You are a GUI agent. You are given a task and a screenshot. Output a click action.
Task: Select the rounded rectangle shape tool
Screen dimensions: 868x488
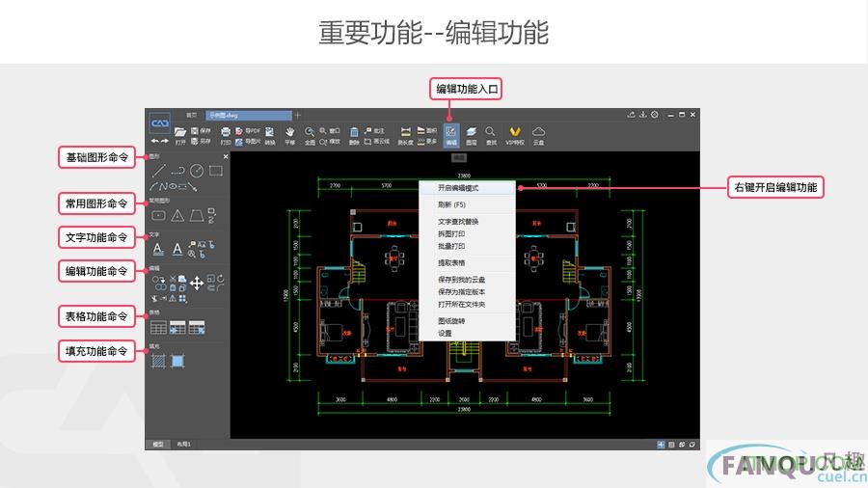pos(159,215)
